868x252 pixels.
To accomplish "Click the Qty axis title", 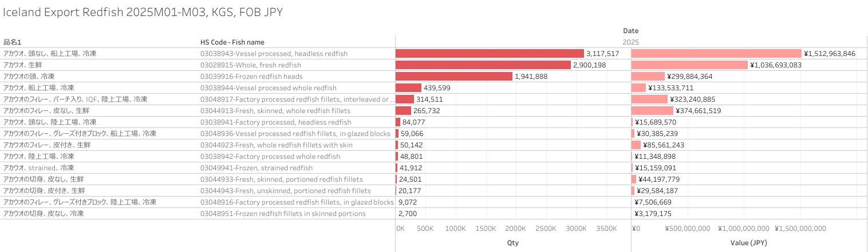I will [x=513, y=243].
